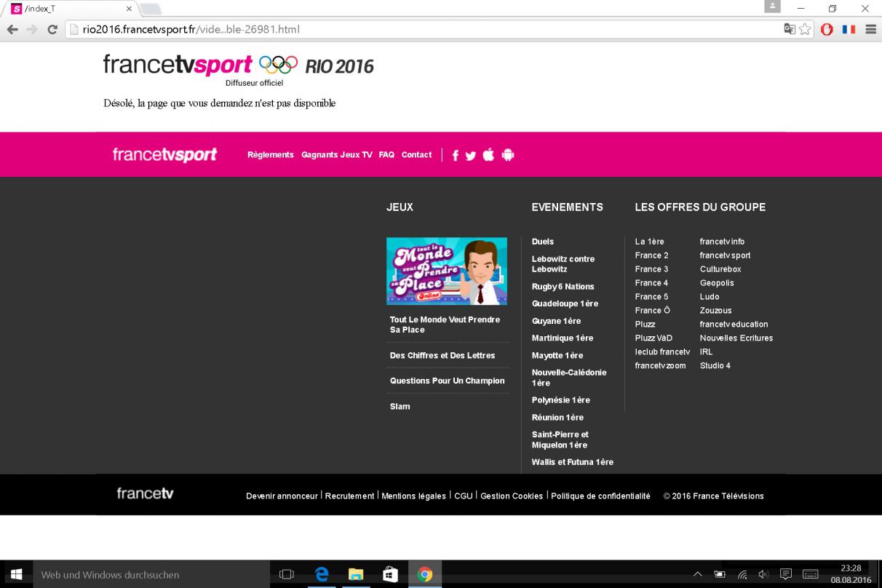This screenshot has width=882, height=588.
Task: Follow the Mentions légales link
Action: point(413,496)
